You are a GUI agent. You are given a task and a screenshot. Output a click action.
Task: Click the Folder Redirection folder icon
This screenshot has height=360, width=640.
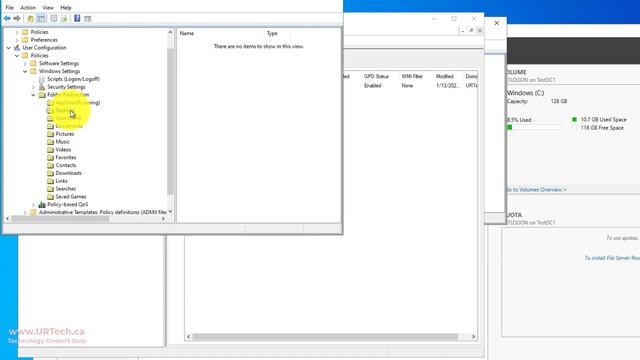click(42, 95)
